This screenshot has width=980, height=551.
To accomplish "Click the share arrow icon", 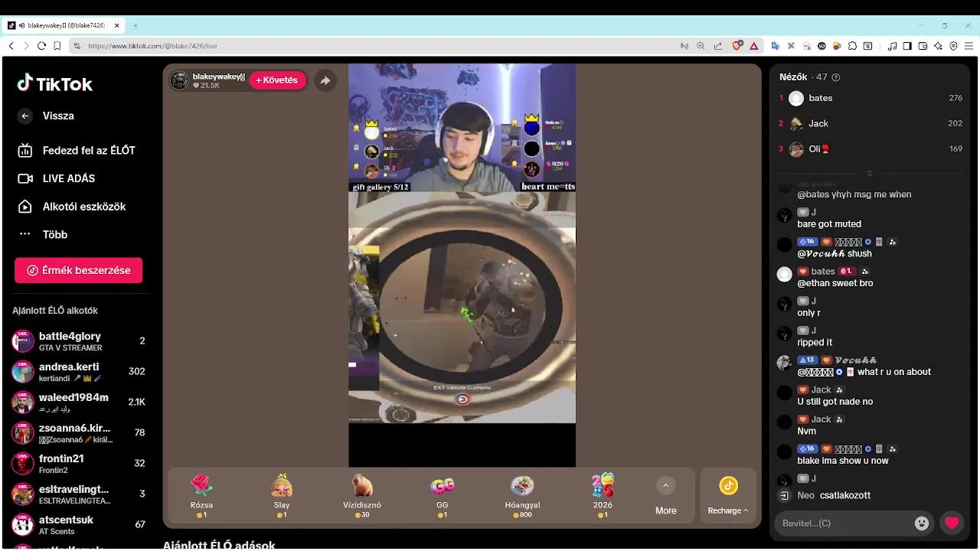I will coord(325,80).
